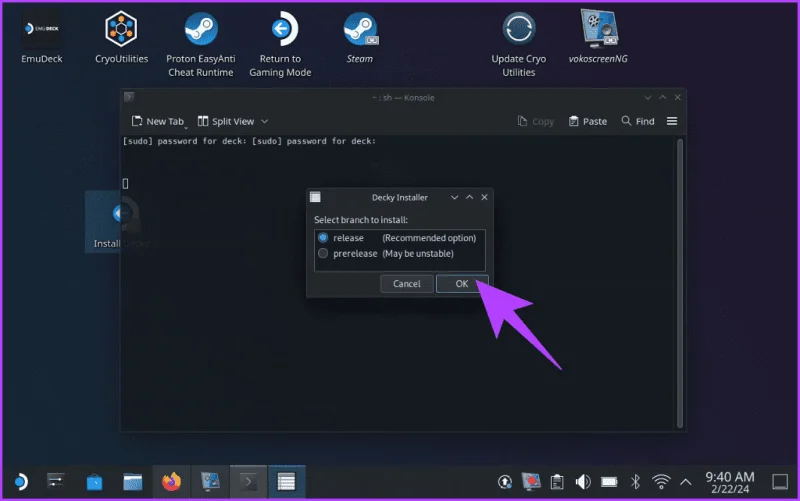Open the clipboard tray icon

tap(557, 482)
